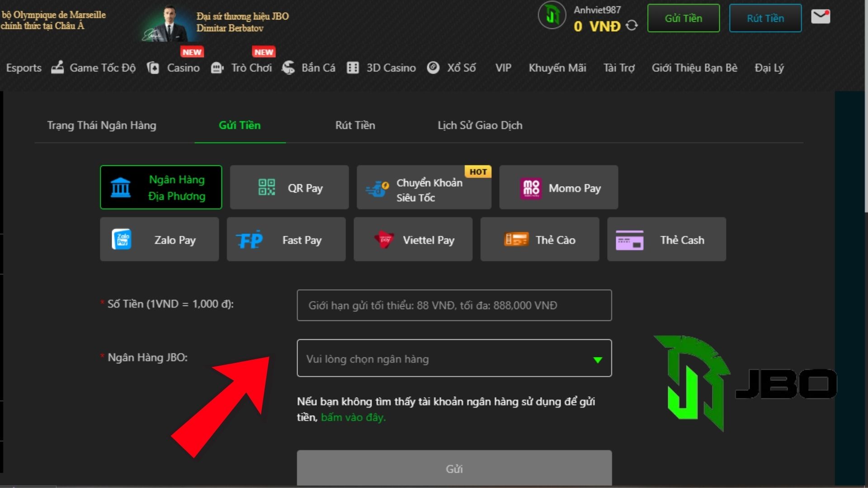Image resolution: width=868 pixels, height=488 pixels.
Task: Click the Olympique de Marseille banner text
Action: 53,20
